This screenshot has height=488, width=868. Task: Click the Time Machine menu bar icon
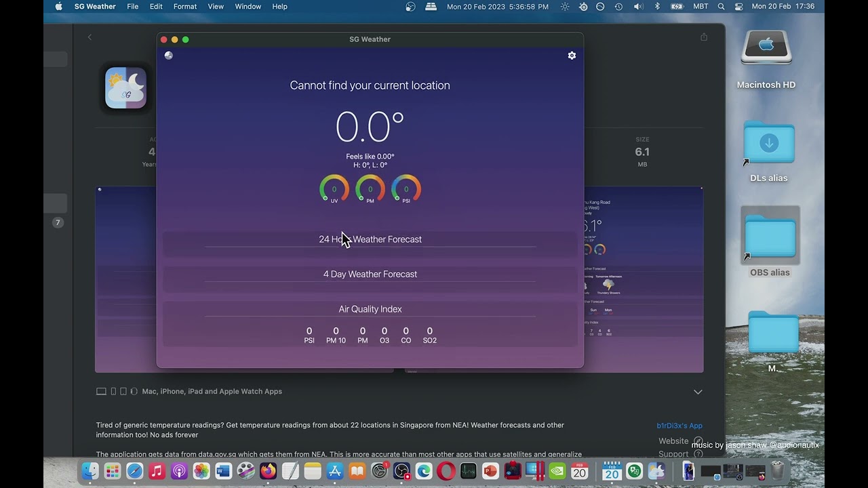click(618, 6)
